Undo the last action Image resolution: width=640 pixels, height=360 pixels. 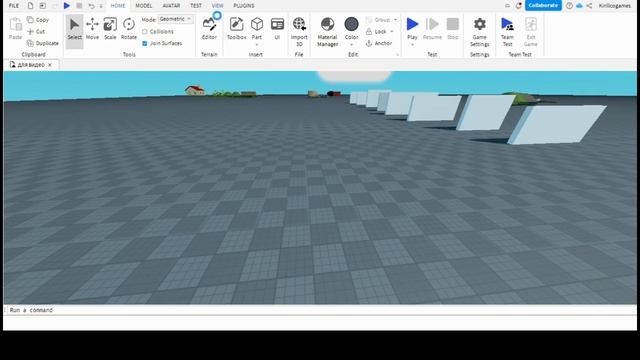pyautogui.click(x=91, y=6)
